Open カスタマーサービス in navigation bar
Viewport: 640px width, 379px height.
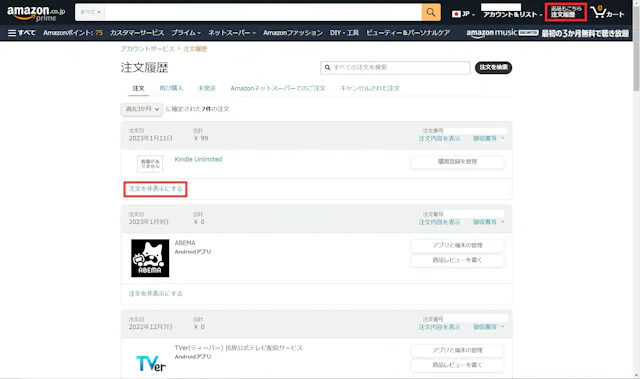pos(137,33)
